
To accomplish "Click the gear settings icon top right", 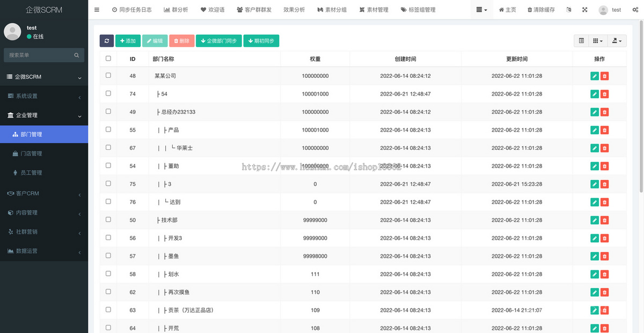I will coord(634,9).
